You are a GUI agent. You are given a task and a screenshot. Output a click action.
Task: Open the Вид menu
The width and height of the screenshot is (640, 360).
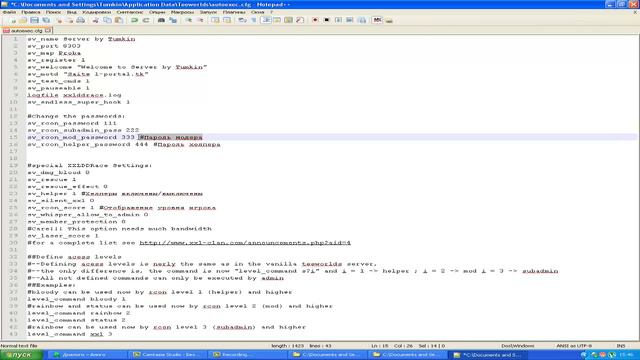[72, 12]
